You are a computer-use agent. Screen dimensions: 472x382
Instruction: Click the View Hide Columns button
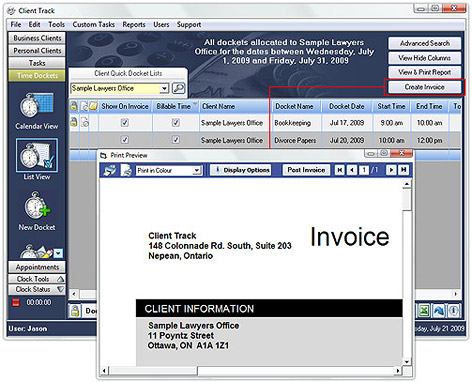click(425, 58)
